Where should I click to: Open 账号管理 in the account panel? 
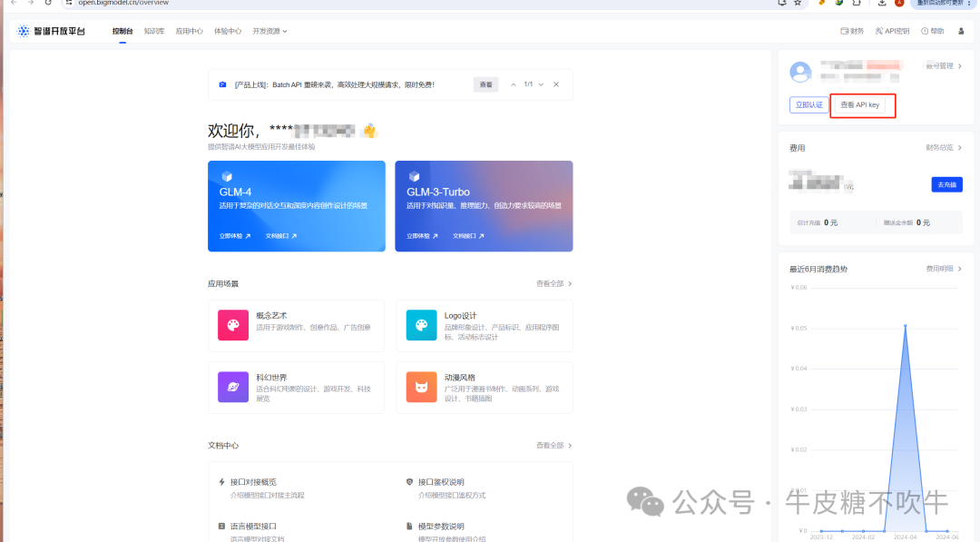click(x=944, y=66)
